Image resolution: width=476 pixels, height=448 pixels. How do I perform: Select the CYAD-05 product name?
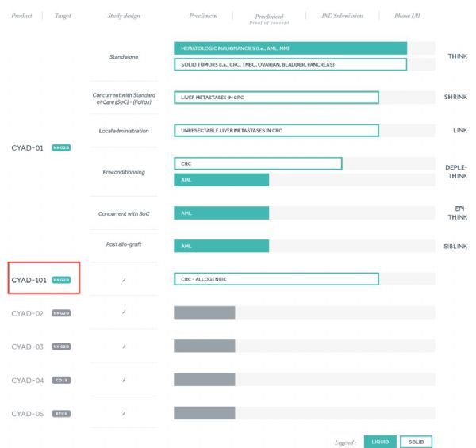[x=27, y=414]
